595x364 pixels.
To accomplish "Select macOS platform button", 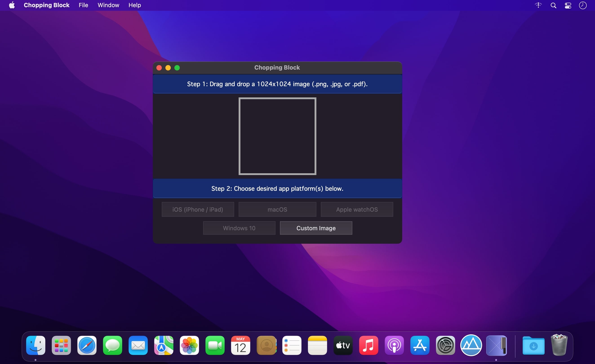I will coord(277,209).
